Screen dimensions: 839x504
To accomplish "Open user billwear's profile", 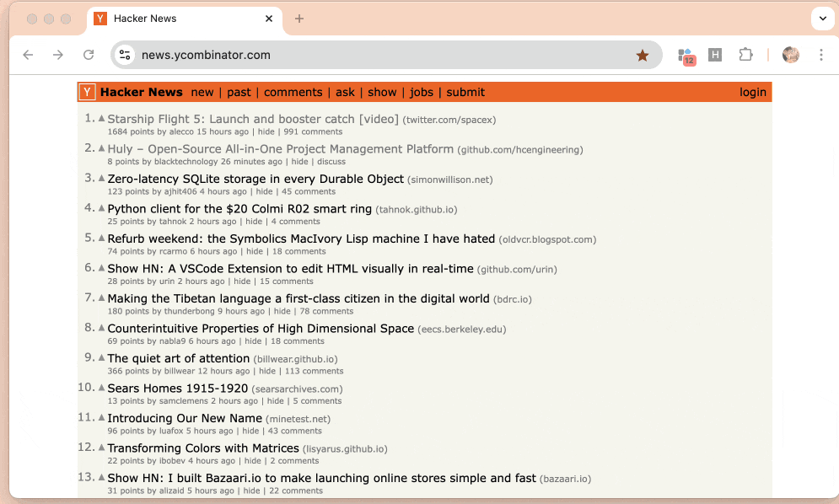I will point(180,372).
